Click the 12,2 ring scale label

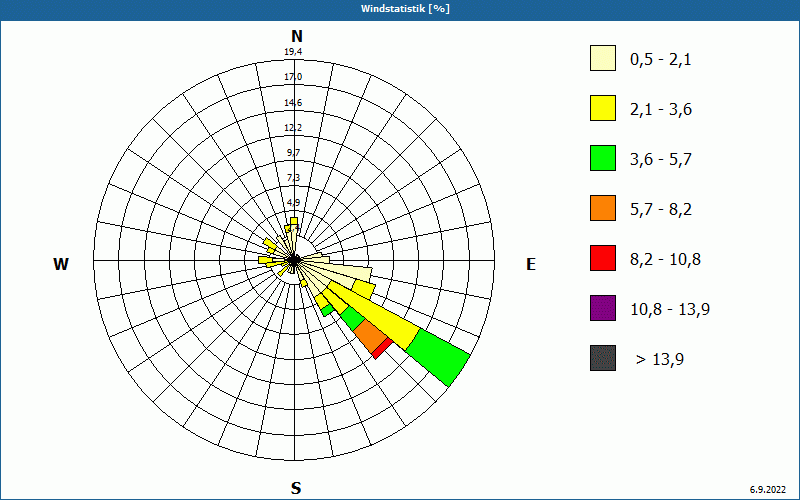[293, 127]
